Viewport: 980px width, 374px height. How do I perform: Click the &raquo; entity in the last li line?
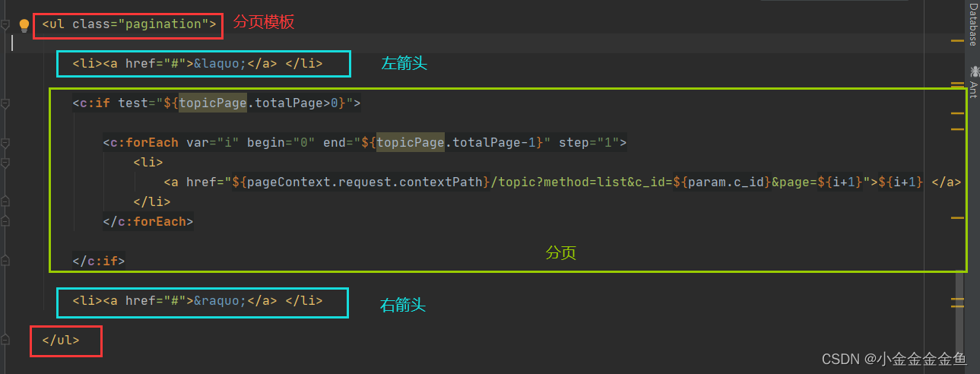(220, 301)
